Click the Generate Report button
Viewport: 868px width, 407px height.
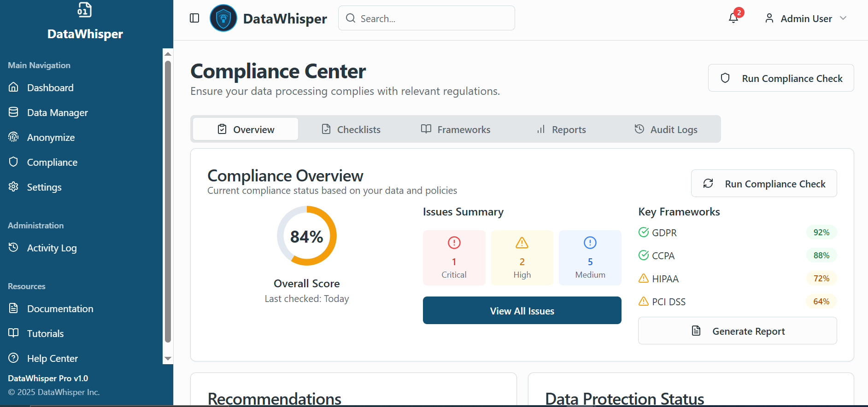(737, 331)
